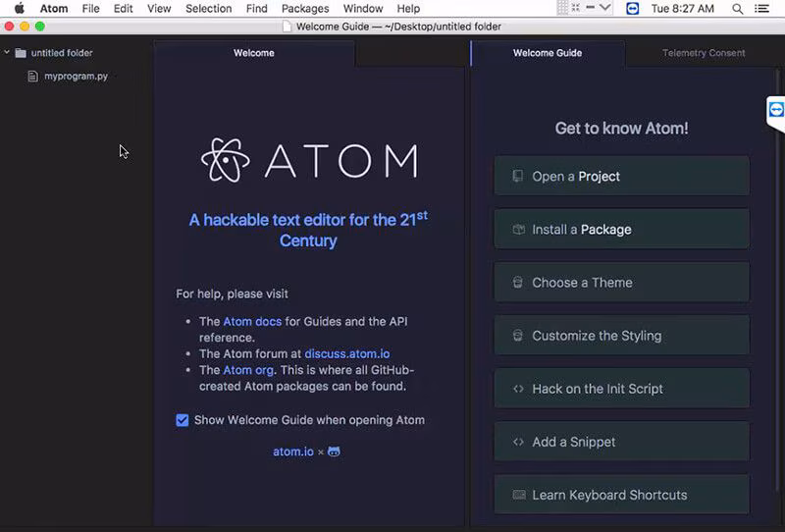Open Notification Center list icon

[761, 9]
